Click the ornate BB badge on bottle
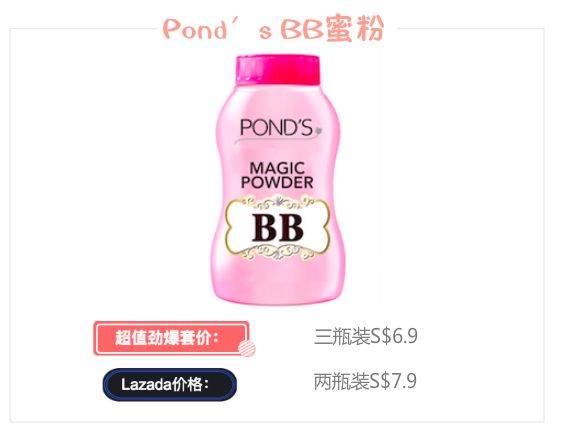The width and height of the screenshot is (572, 439). (x=278, y=228)
